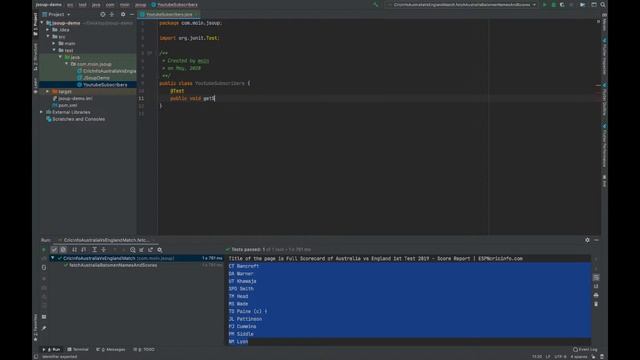Open Search Everywhere magnifier at top right
The image size is (640, 360).
pos(603,5)
